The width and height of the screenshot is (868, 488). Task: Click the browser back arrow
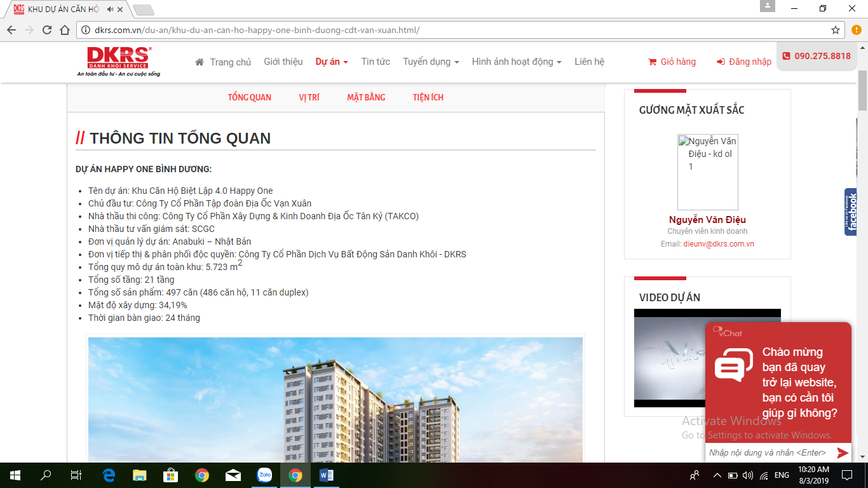click(11, 30)
